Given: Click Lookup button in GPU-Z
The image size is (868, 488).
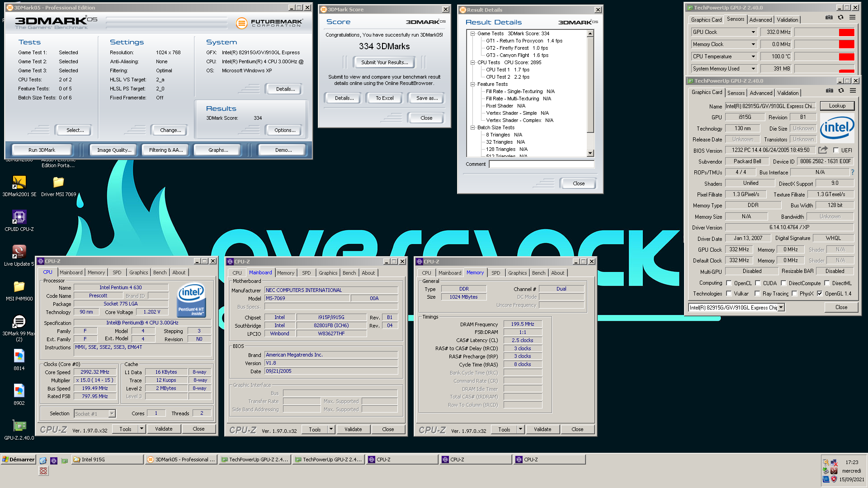Looking at the screenshot, I should pos(837,106).
